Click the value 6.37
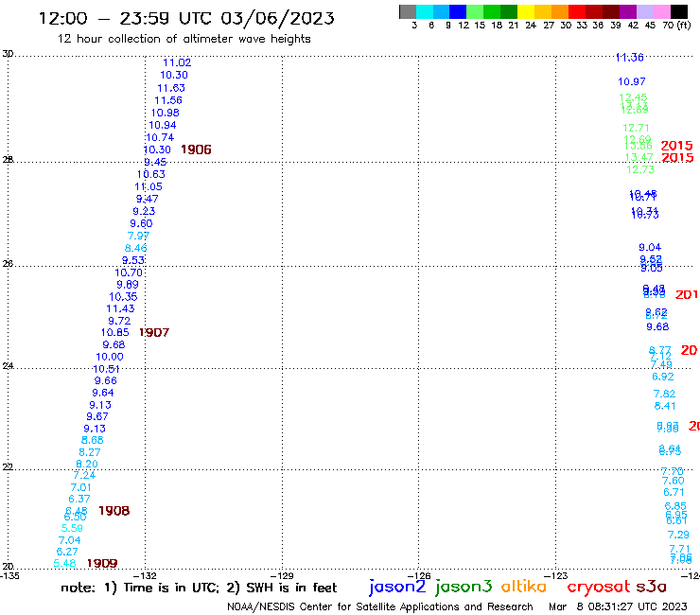This screenshot has width=700, height=615. 79,499
